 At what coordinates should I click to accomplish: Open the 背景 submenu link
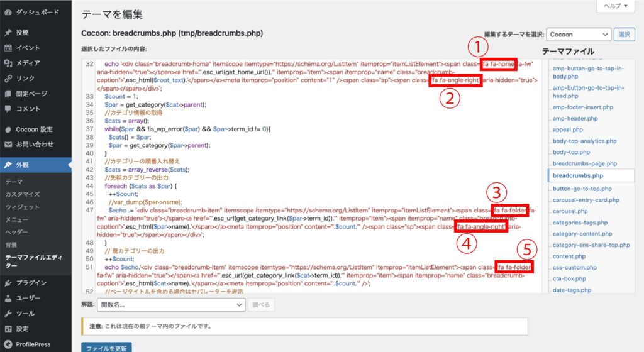[x=11, y=245]
